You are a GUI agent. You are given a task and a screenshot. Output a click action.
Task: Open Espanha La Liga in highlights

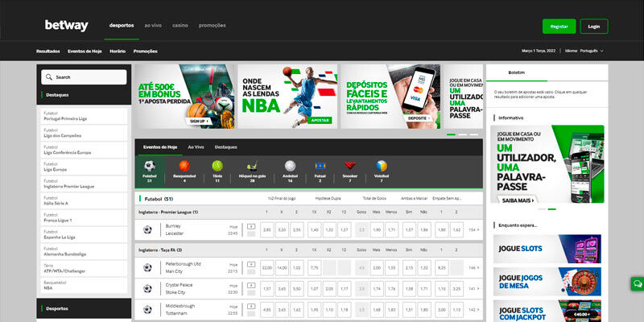click(85, 235)
